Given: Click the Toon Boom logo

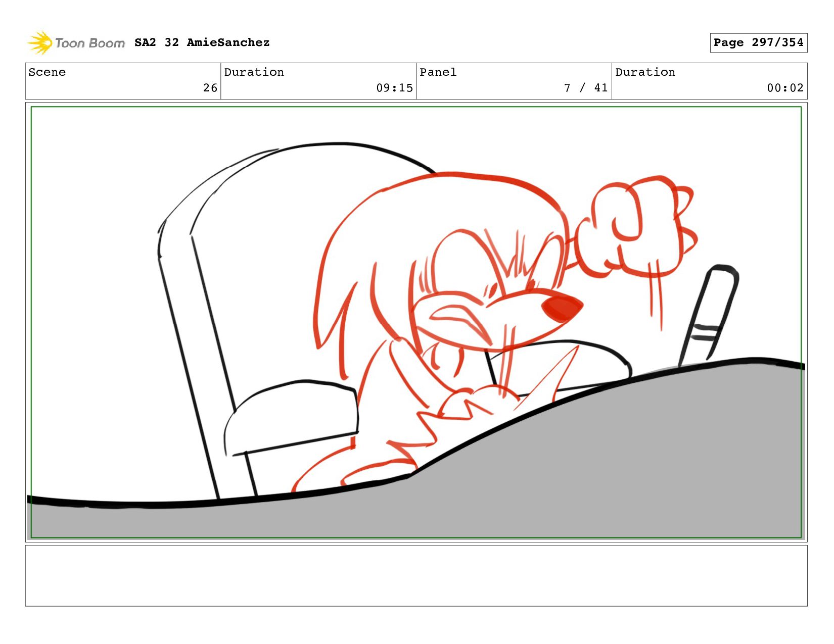Looking at the screenshot, I should tap(76, 43).
